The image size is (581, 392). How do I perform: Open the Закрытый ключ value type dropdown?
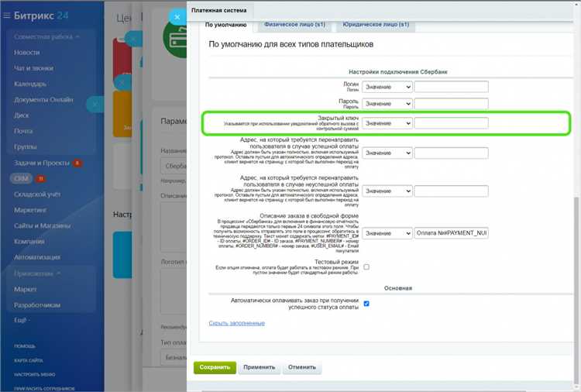(387, 123)
